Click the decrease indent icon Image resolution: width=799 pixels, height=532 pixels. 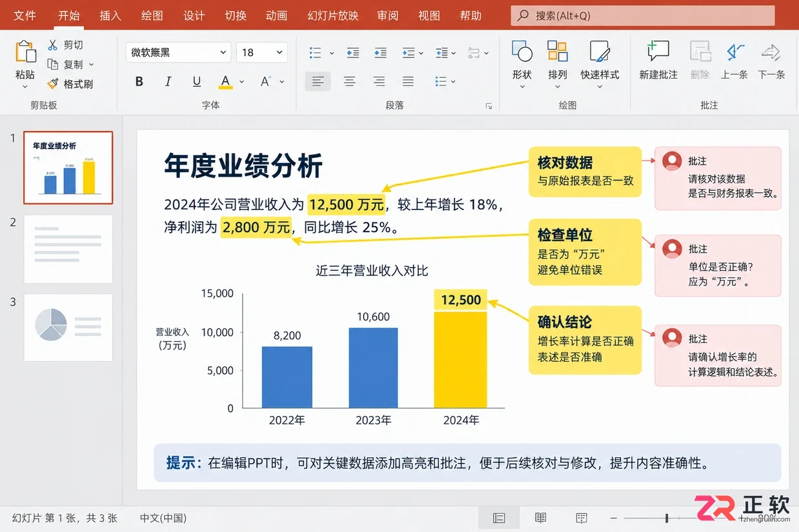(x=352, y=53)
